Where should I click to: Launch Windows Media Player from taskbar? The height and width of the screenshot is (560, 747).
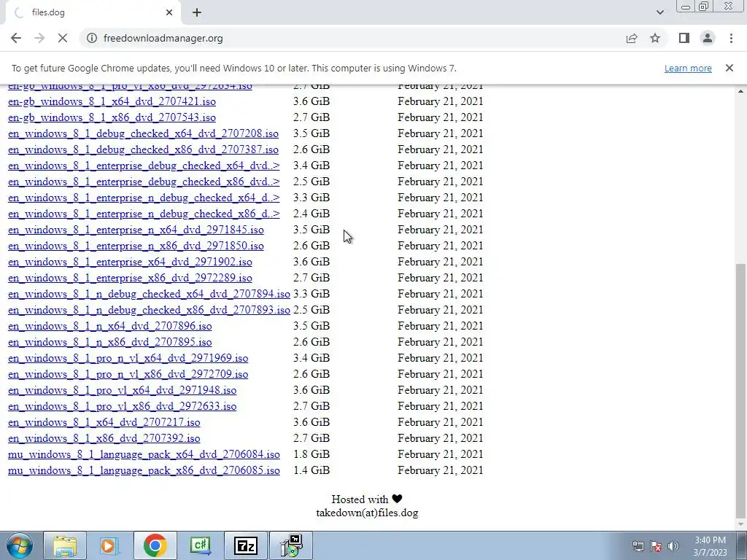click(109, 545)
